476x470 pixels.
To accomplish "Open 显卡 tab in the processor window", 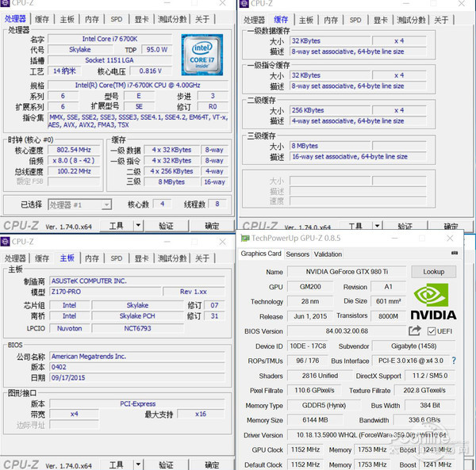I will click(x=142, y=19).
